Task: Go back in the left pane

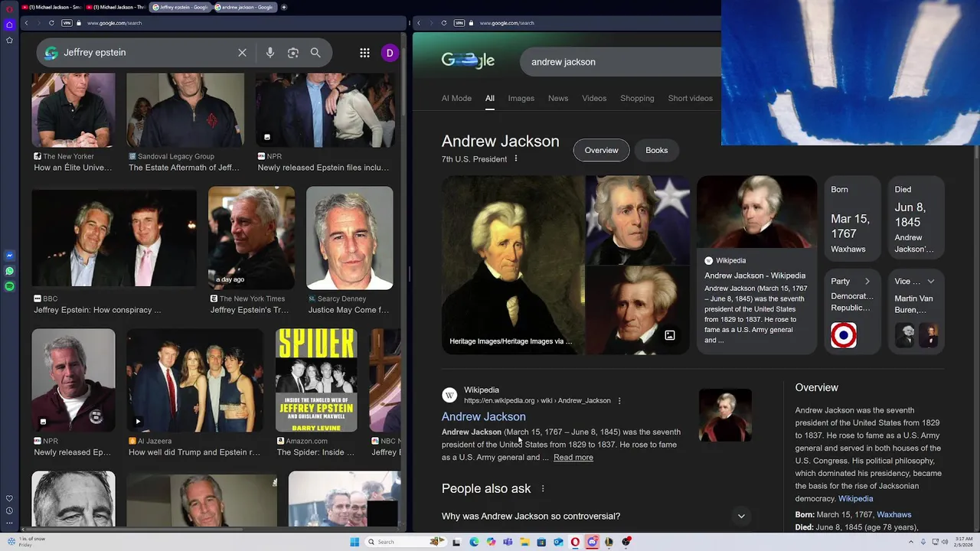Action: (x=26, y=23)
